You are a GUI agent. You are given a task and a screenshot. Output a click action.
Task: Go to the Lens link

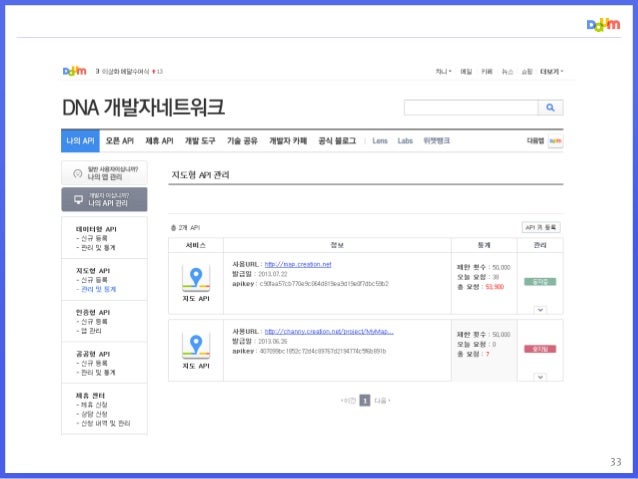380,141
